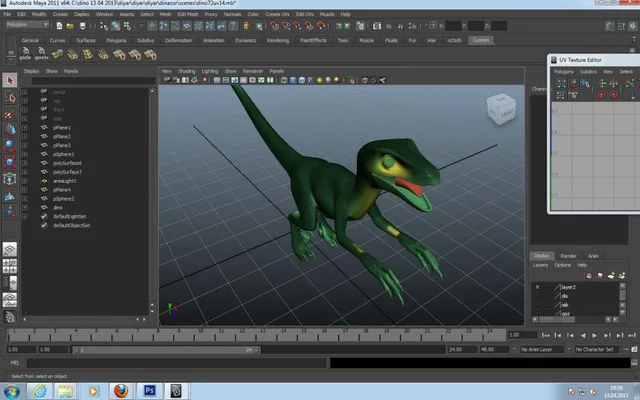Image resolution: width=640 pixels, height=400 pixels.
Task: Click the gizle shelf button
Action: pos(25,53)
